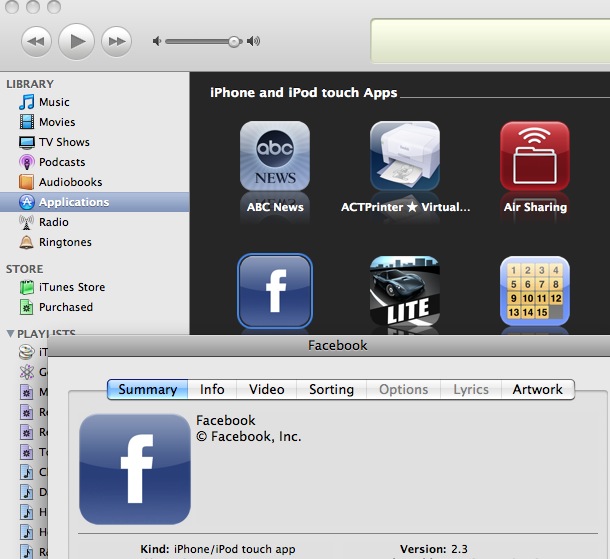Click the Applications App Store icon
Image resolution: width=610 pixels, height=559 pixels.
[x=26, y=202]
